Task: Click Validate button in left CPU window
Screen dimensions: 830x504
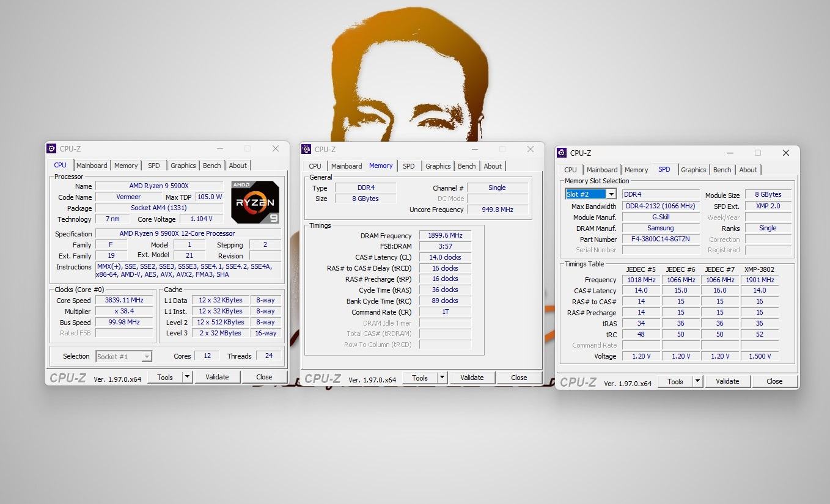Action: tap(217, 377)
